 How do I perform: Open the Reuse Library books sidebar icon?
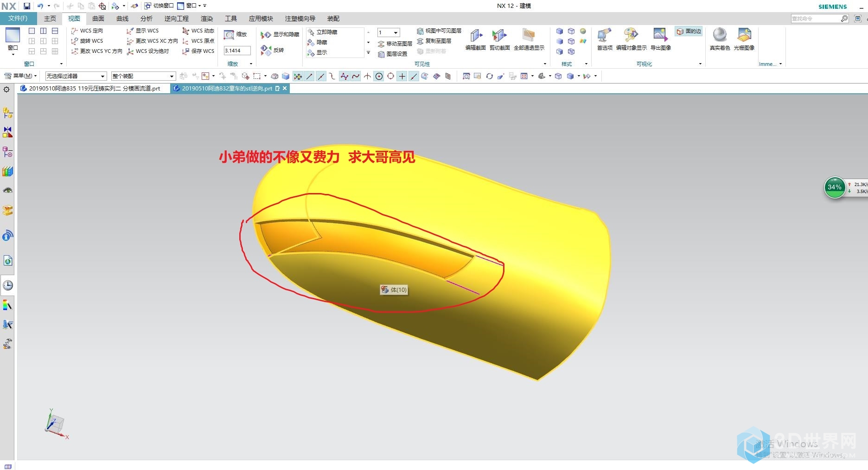click(7, 171)
